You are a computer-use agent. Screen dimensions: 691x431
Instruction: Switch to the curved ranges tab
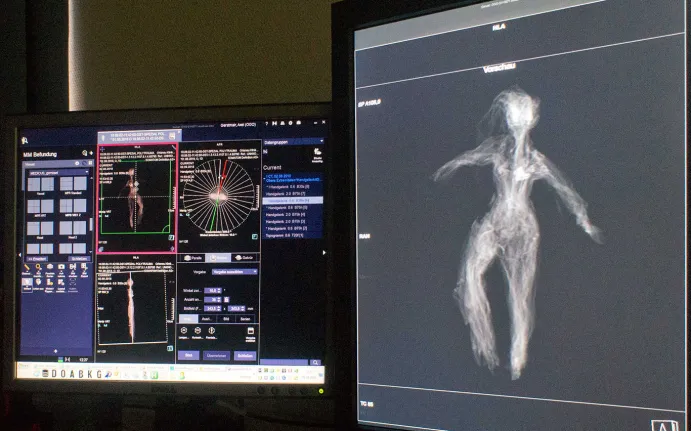click(x=244, y=258)
